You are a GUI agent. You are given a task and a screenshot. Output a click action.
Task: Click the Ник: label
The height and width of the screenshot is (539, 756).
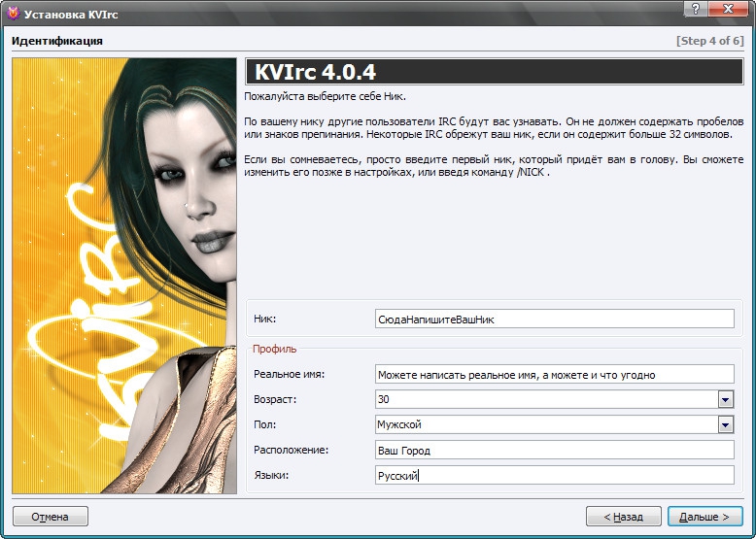[264, 319]
